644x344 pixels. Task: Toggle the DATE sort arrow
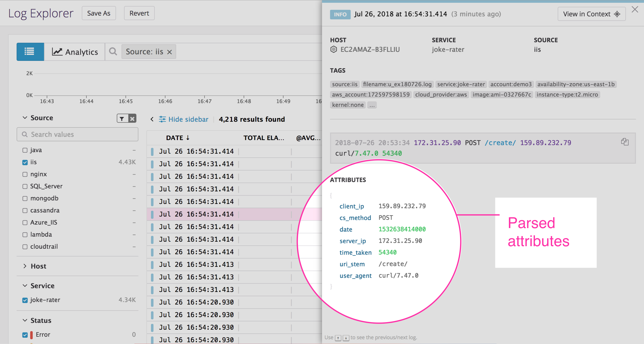[x=187, y=138]
